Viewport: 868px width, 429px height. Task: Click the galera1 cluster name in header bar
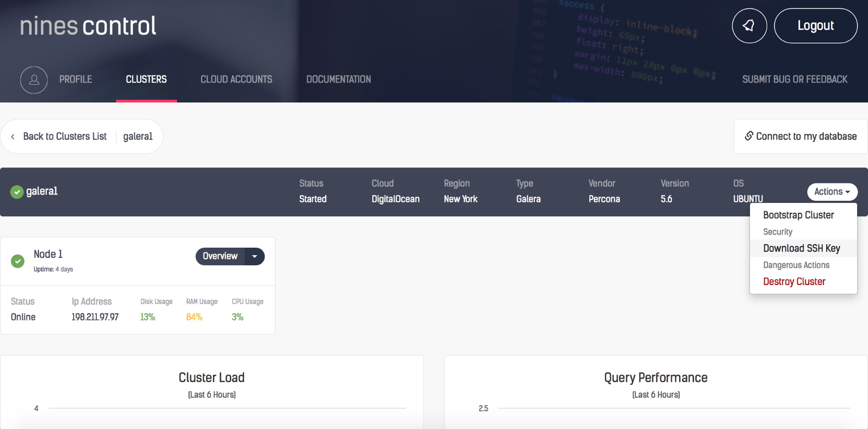[42, 191]
